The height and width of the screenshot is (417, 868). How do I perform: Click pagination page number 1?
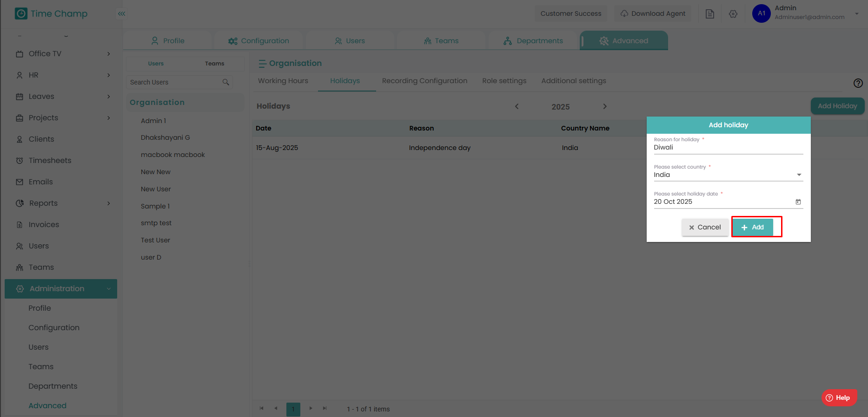pos(293,409)
